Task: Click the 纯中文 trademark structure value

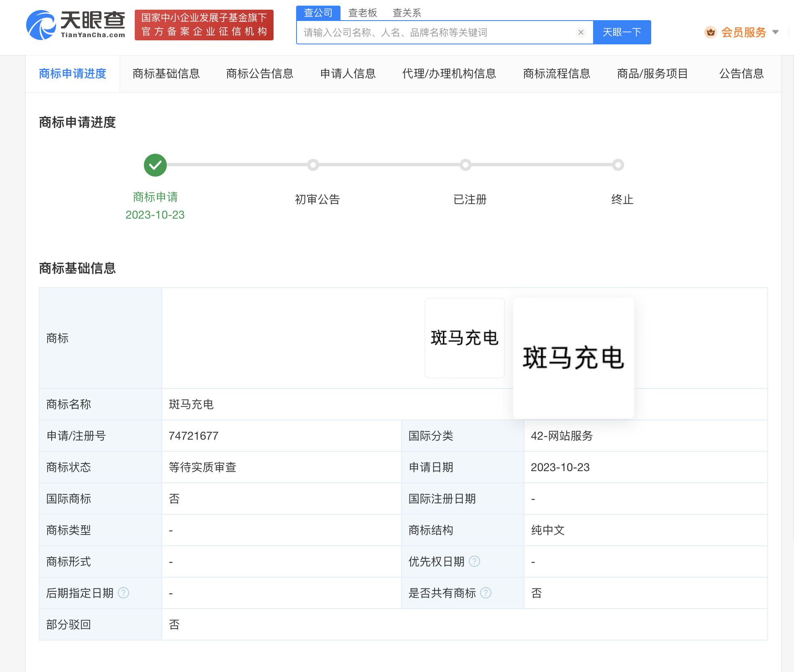Action: click(x=548, y=530)
